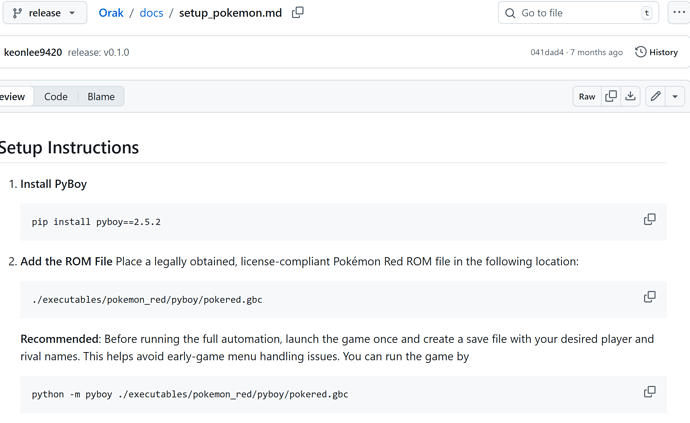
Task: Navigate to the docs folder
Action: click(151, 13)
